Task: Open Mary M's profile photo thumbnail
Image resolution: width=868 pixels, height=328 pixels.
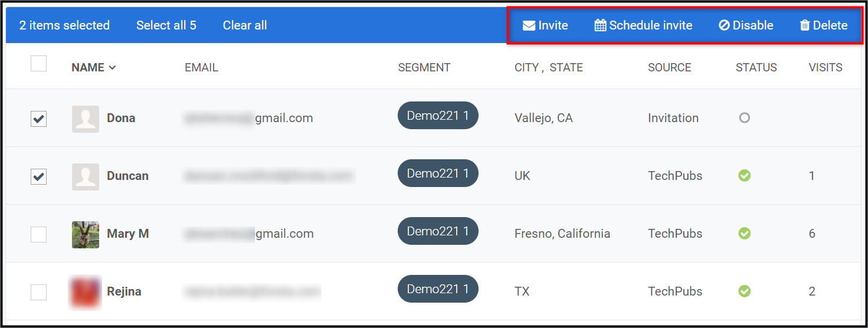Action: (x=86, y=235)
